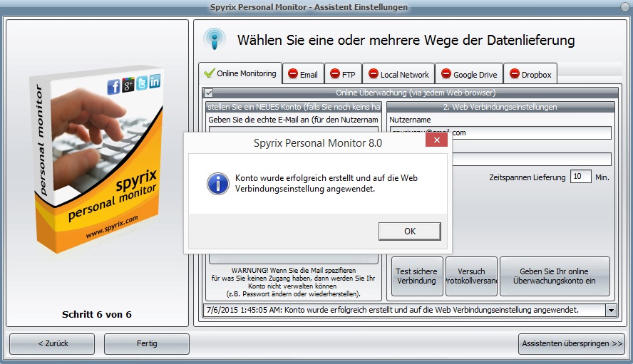Click the Google Plus icon on box
Viewport: 633px width, 364px height.
coord(128,85)
